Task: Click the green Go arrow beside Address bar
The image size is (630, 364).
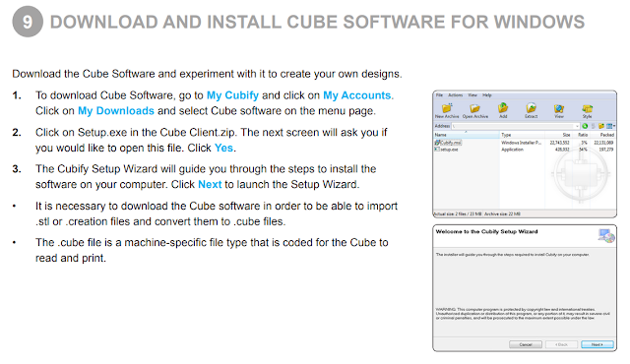Action: (x=585, y=126)
